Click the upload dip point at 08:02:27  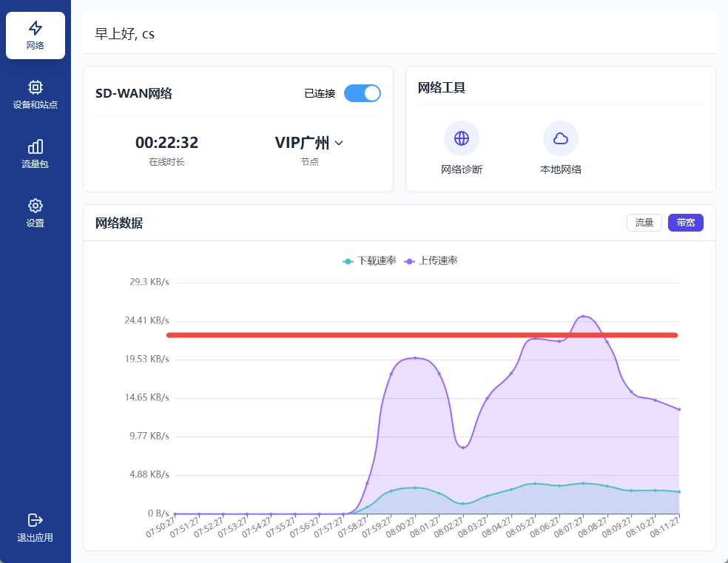[x=463, y=448]
